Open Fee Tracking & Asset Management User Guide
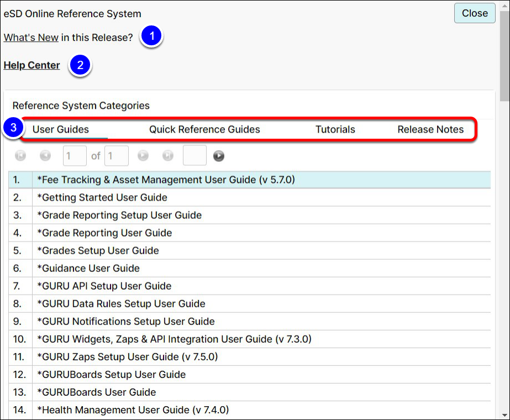The width and height of the screenshot is (510, 420). click(x=249, y=180)
